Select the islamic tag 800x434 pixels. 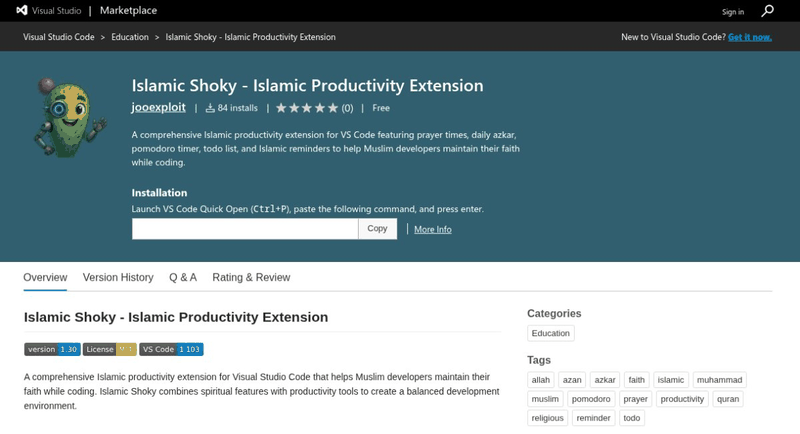(x=670, y=380)
